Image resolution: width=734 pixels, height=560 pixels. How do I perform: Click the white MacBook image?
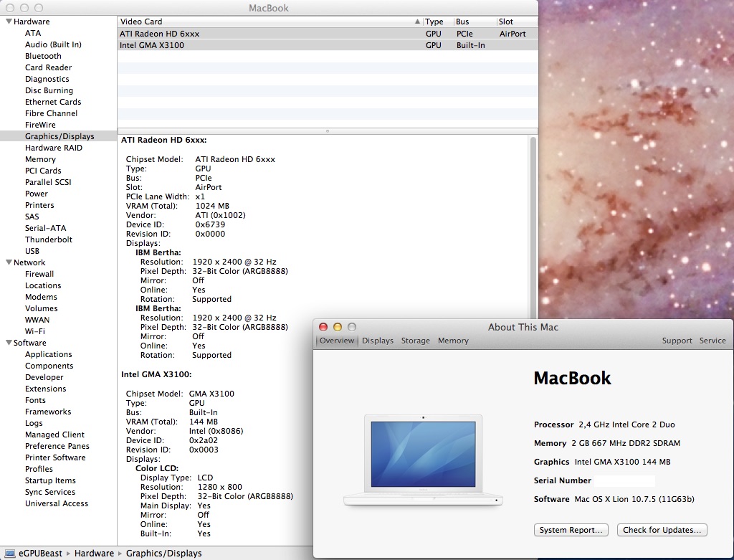[x=423, y=461]
